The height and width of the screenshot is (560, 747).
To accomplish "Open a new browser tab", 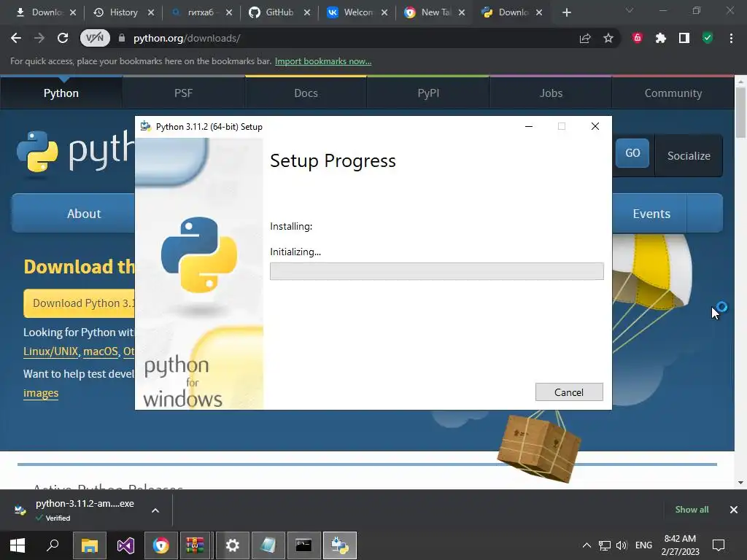I will point(566,12).
